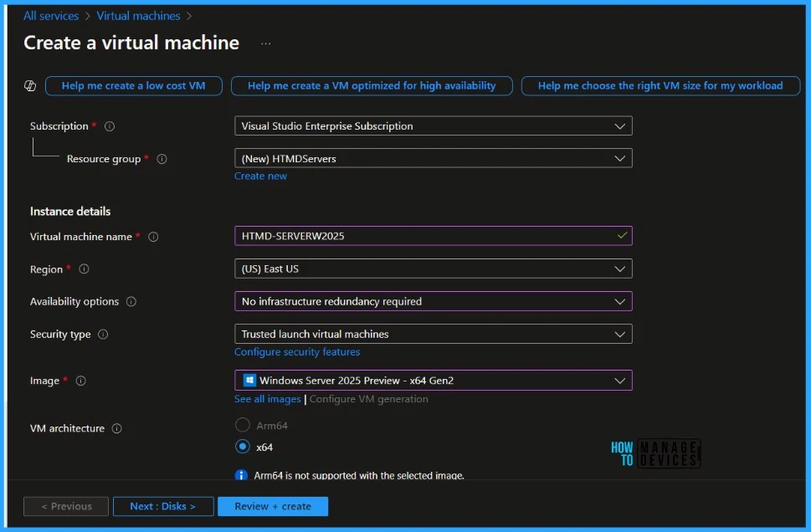Go to the Virtual machines breadcrumb
811x532 pixels.
coord(138,16)
